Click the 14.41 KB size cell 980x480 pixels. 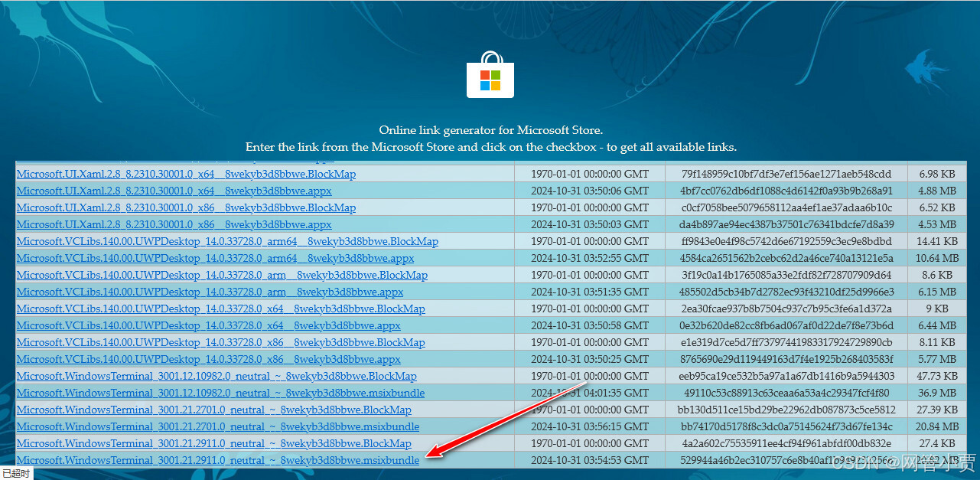[x=937, y=241]
